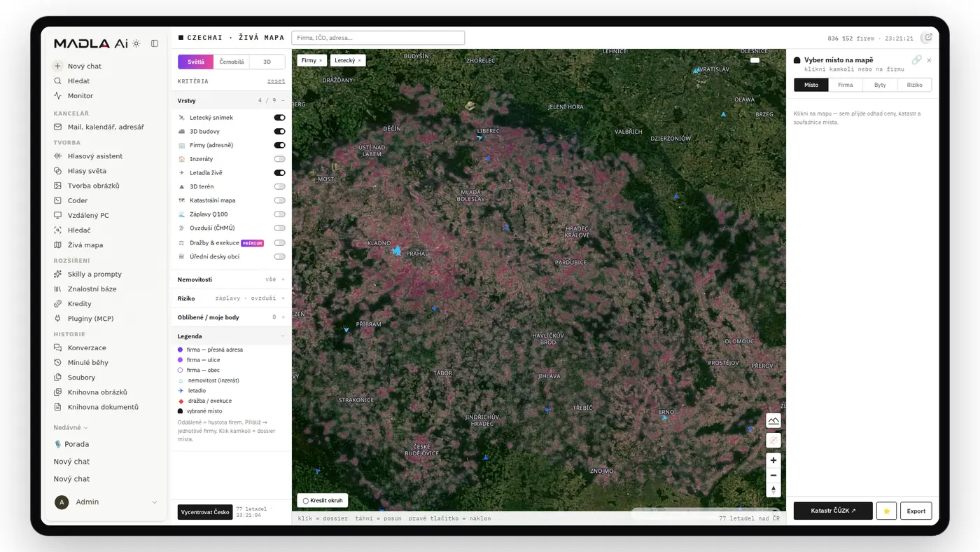The height and width of the screenshot is (552, 980).
Task: Zoom in on the map
Action: point(773,460)
